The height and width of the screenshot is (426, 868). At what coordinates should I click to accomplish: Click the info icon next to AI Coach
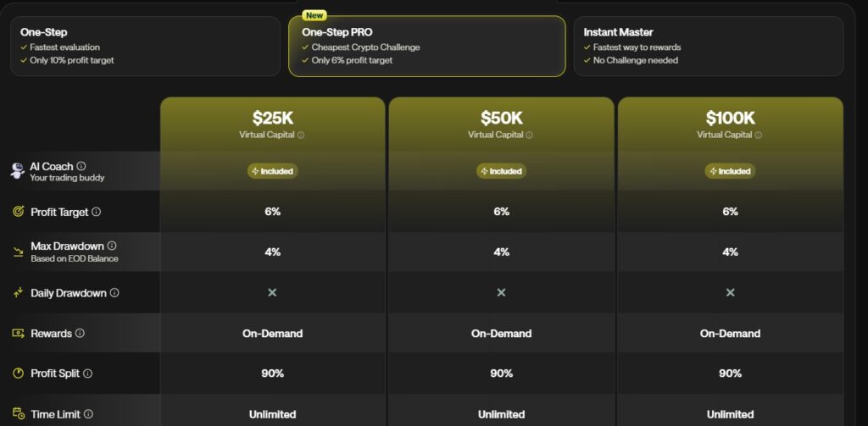coord(81,167)
